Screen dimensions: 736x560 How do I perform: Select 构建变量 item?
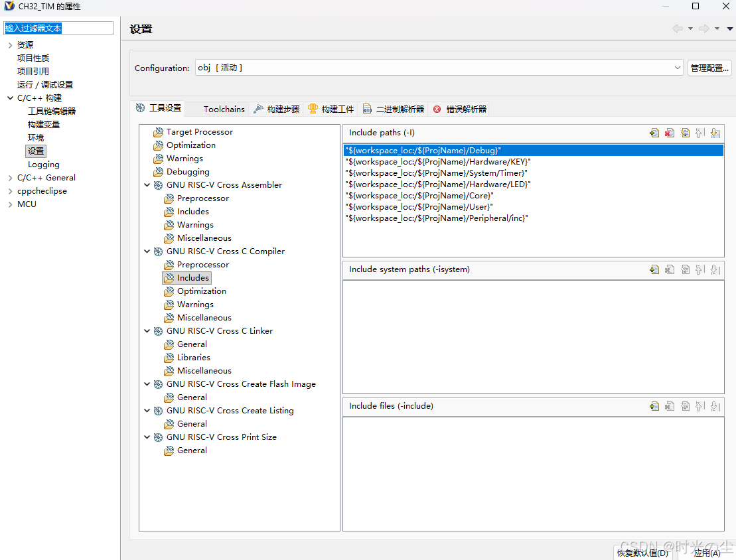(x=44, y=124)
